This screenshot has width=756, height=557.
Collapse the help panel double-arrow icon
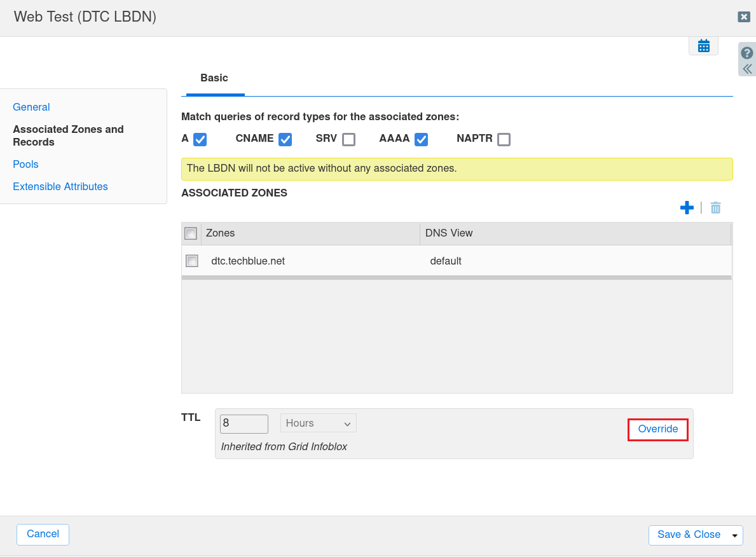[747, 69]
